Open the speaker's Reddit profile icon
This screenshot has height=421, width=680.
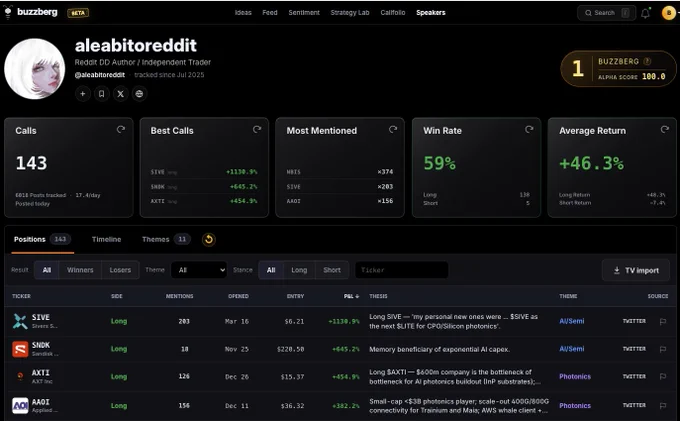click(139, 94)
